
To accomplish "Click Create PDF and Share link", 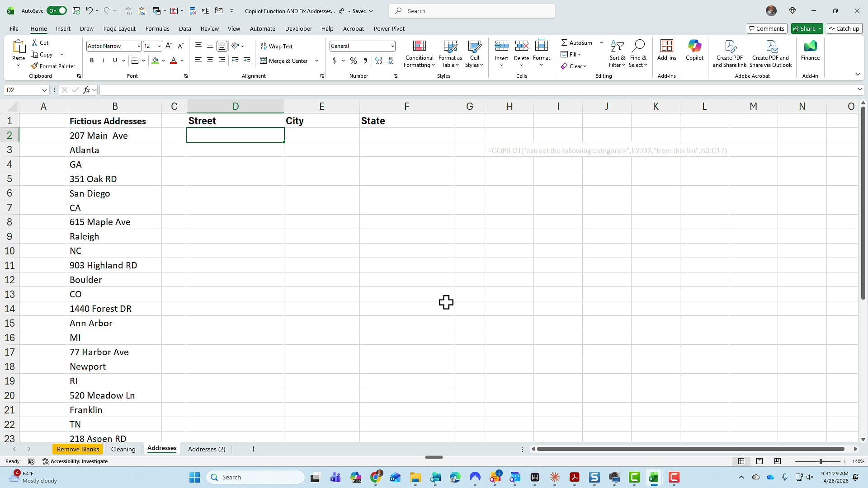I will click(729, 53).
